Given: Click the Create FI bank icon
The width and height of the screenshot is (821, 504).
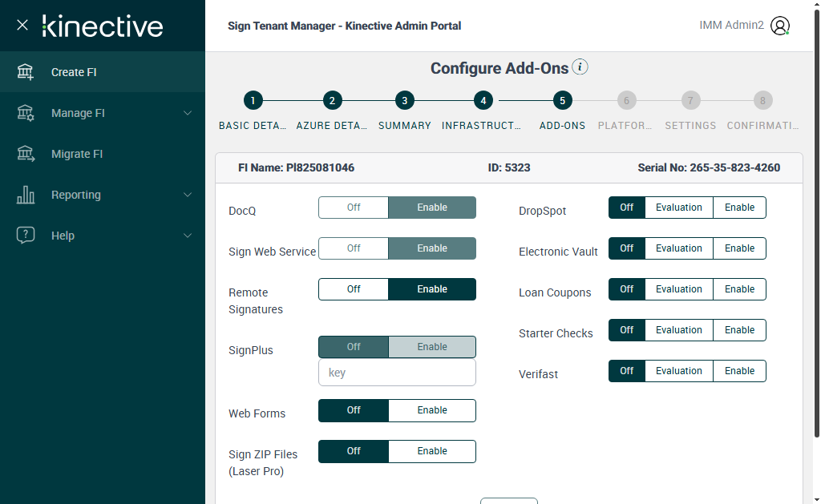Looking at the screenshot, I should pyautogui.click(x=25, y=71).
